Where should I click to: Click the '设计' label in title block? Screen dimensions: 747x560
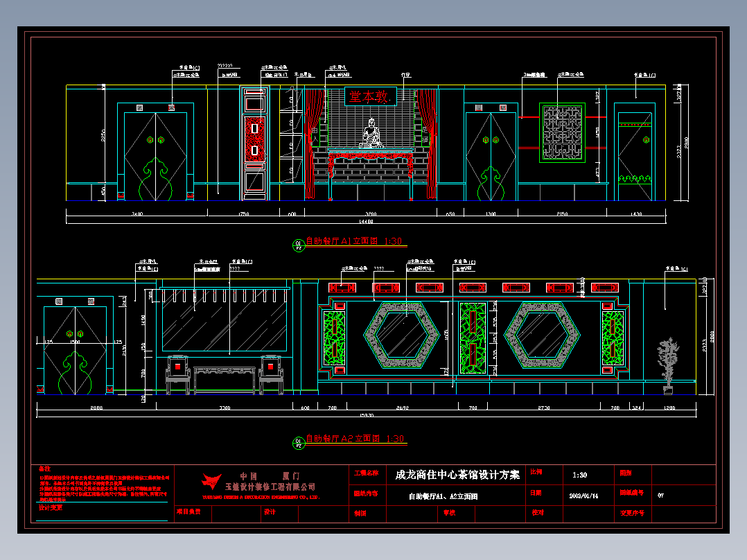click(270, 512)
